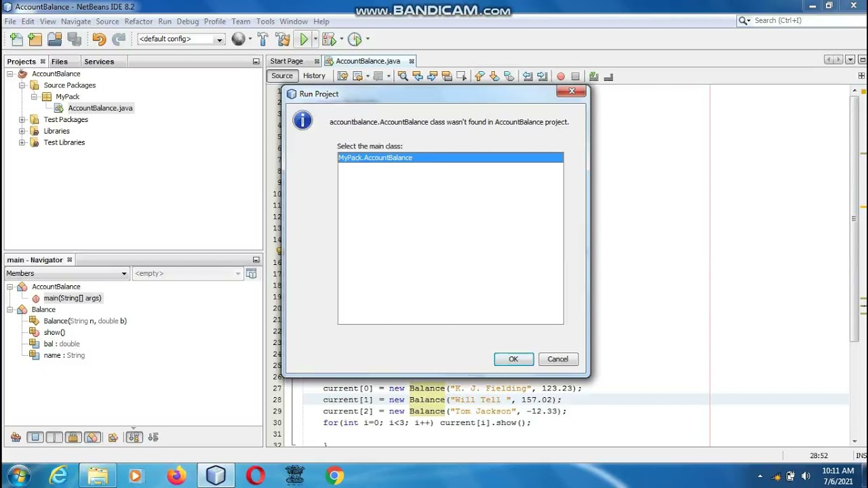Open the Refactor menu
The height and width of the screenshot is (488, 868).
[138, 21]
